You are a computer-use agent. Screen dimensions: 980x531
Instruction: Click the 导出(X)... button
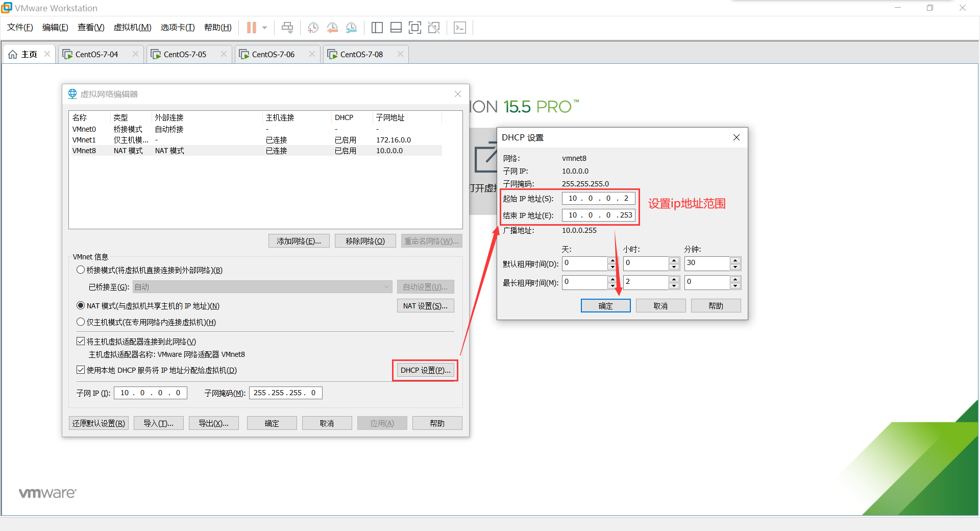coord(214,423)
